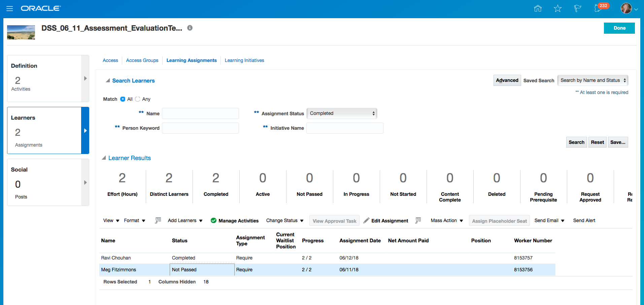Open the Assignment Status dropdown
The image size is (644, 305).
pyautogui.click(x=342, y=114)
